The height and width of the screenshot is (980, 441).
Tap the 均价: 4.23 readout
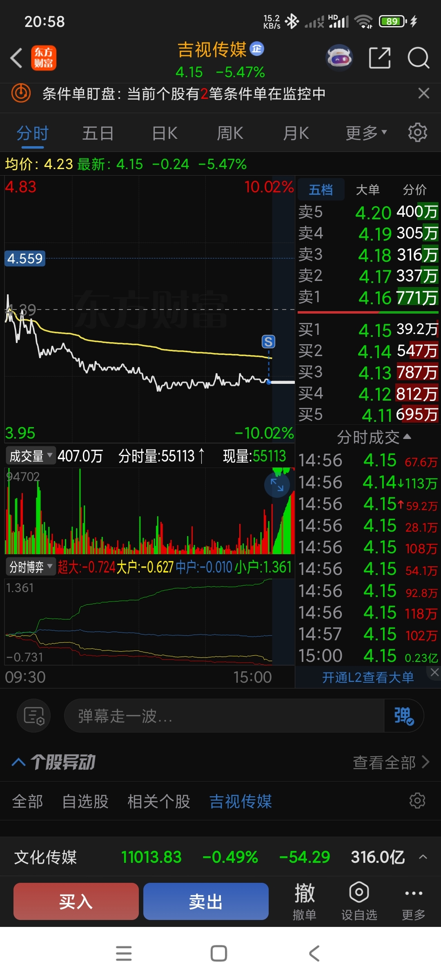click(x=39, y=164)
